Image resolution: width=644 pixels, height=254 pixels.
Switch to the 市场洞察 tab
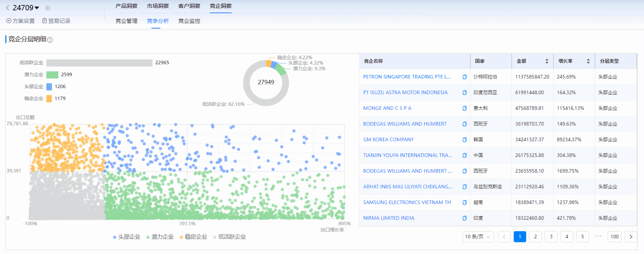pos(158,6)
